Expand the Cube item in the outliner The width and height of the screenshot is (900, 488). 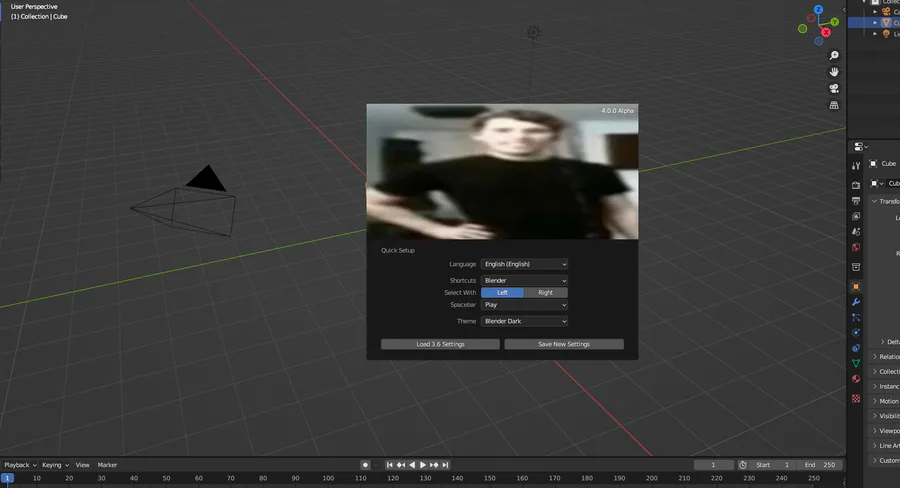(875, 22)
